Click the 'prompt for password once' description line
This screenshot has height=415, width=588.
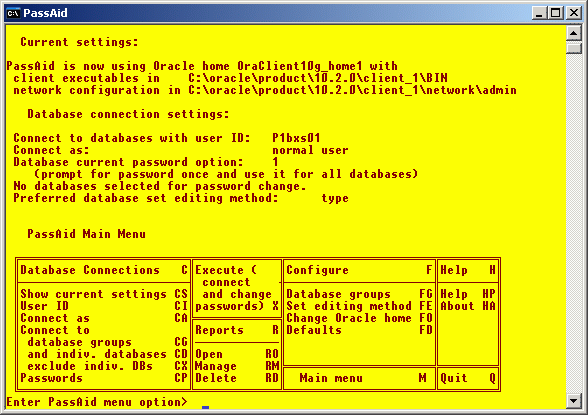[x=226, y=174]
